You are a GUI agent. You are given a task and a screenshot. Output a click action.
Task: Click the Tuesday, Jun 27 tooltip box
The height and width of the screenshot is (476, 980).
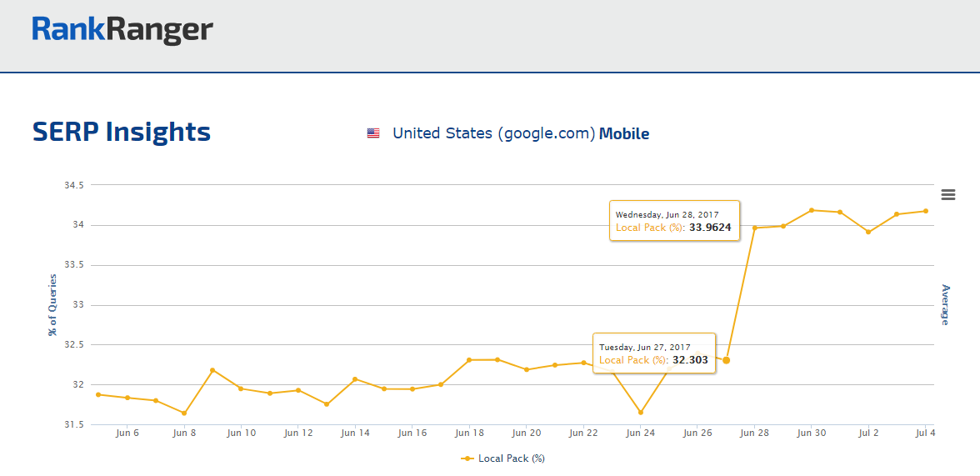point(654,353)
